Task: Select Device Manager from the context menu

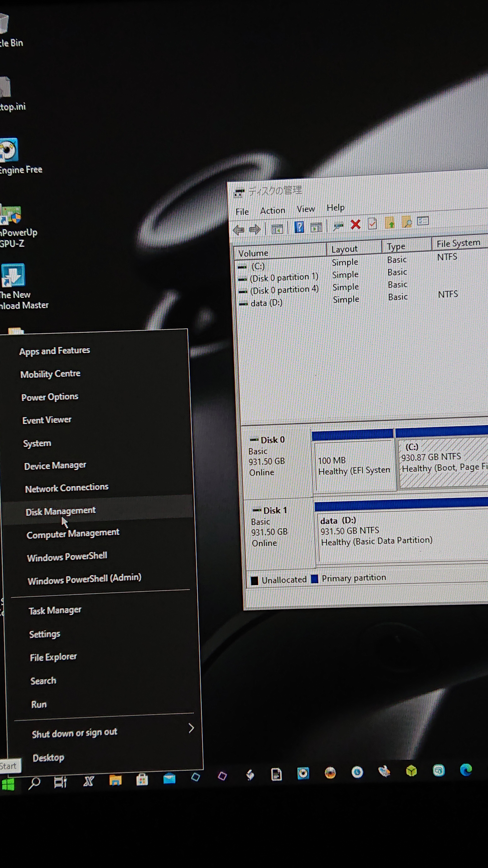Action: click(55, 466)
